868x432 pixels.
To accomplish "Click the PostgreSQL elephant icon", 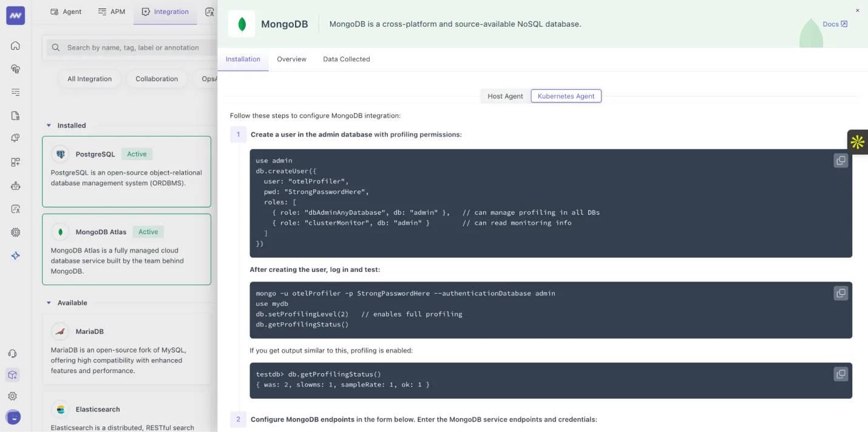I will pyautogui.click(x=60, y=154).
